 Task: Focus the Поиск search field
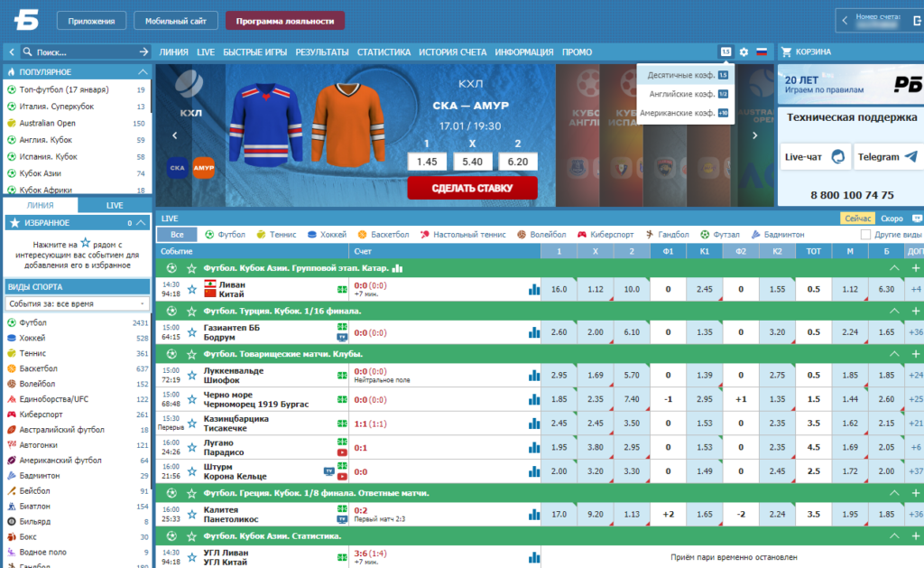pyautogui.click(x=86, y=51)
